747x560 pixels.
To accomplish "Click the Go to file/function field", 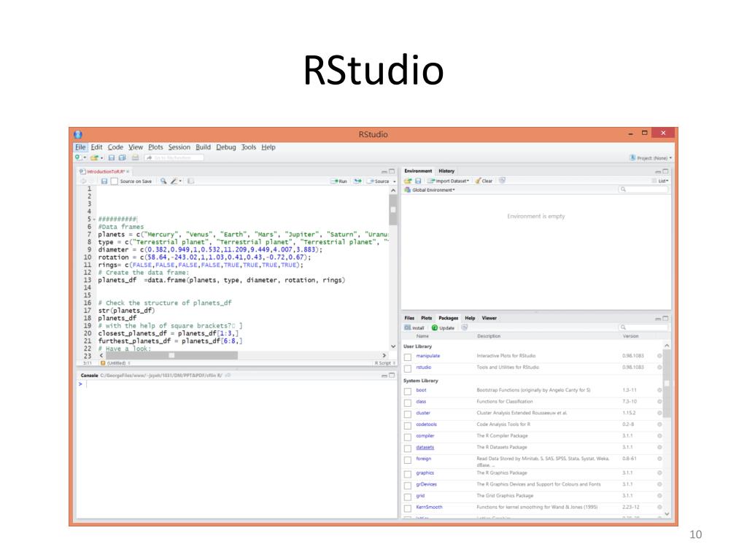I will [174, 157].
